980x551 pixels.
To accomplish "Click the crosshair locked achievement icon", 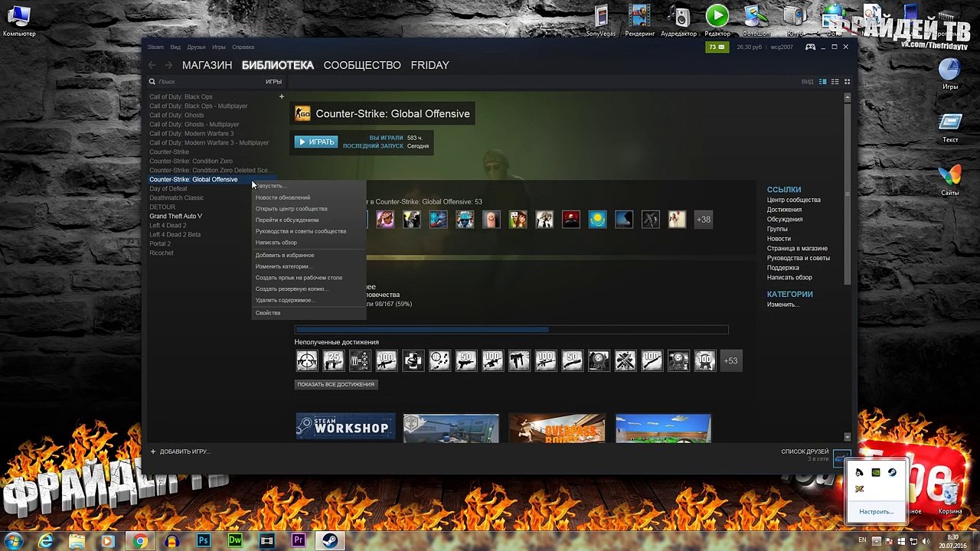I will pos(306,360).
